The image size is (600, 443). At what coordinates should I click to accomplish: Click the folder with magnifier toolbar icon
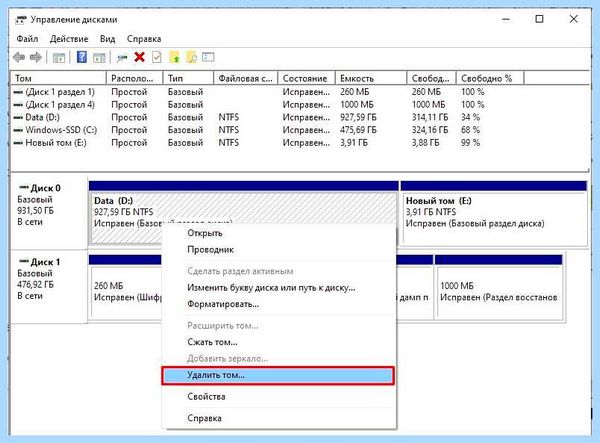[192, 57]
